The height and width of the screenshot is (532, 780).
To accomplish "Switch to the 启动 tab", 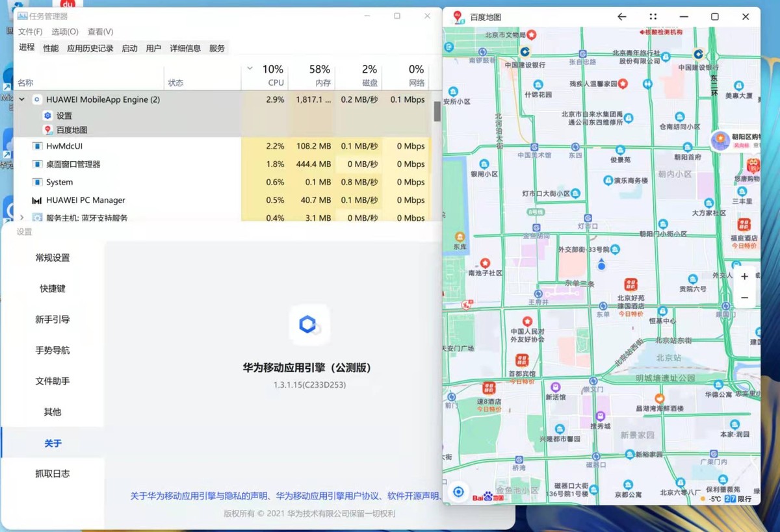I will pos(130,48).
